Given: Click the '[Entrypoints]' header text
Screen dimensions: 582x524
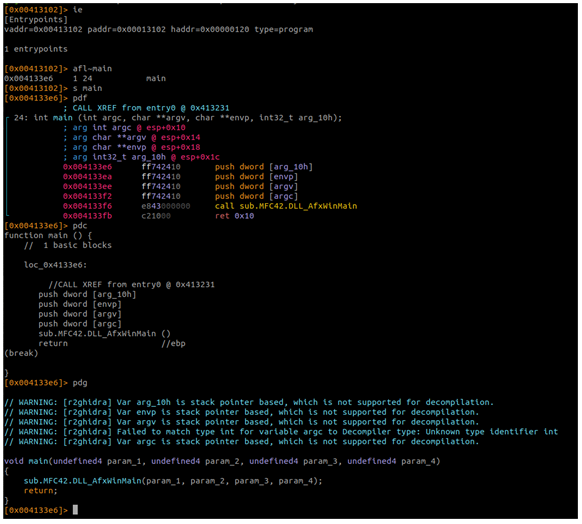Looking at the screenshot, I should [36, 19].
